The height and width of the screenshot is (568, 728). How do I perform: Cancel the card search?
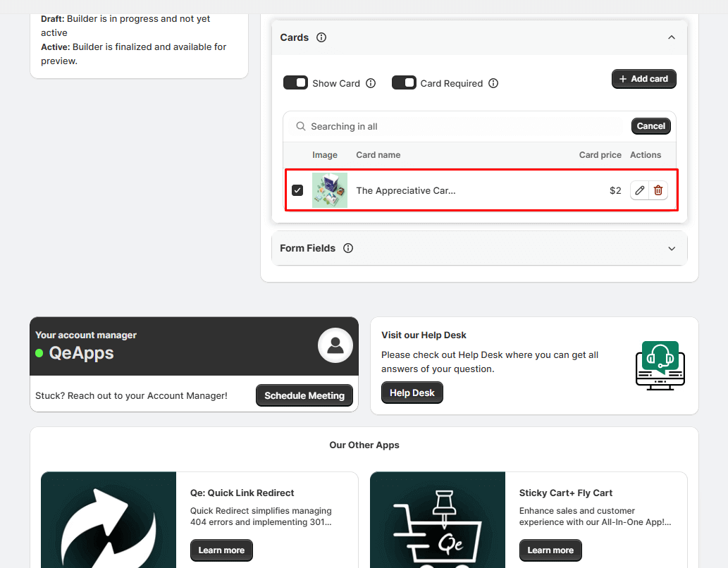point(650,126)
